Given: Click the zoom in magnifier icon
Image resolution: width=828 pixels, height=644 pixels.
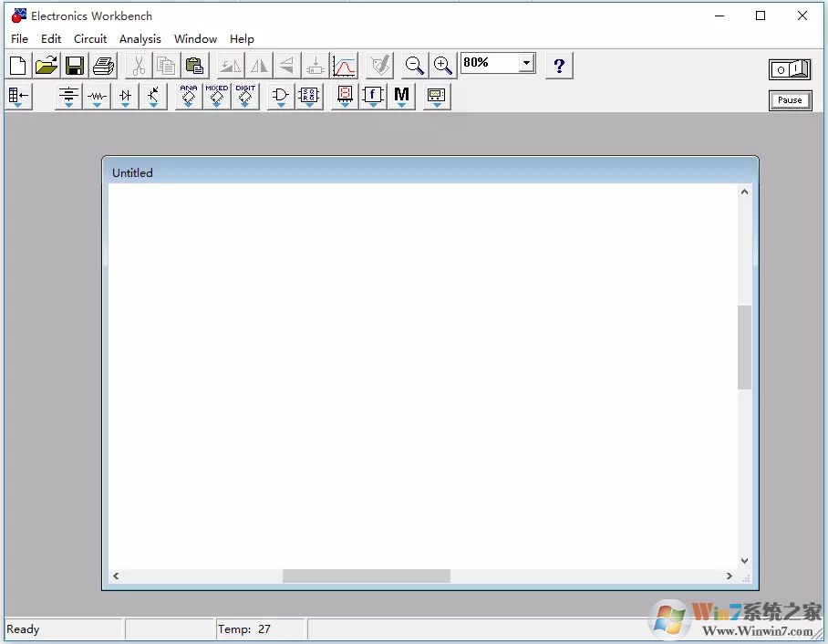Looking at the screenshot, I should point(443,66).
